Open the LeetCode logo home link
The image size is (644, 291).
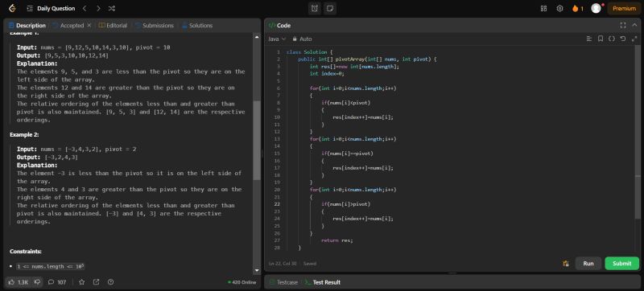point(12,8)
